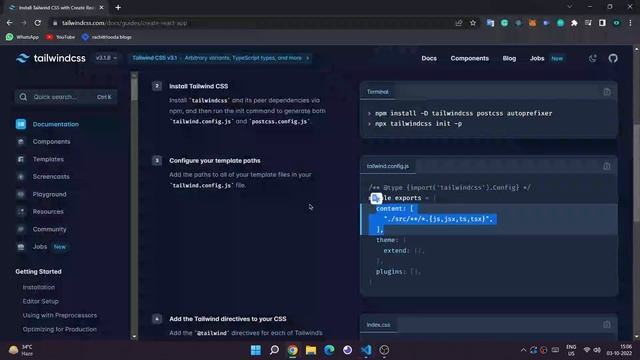Open the rachithooda blogs bookmark
Image resolution: width=640 pixels, height=360 pixels.
coord(107,37)
